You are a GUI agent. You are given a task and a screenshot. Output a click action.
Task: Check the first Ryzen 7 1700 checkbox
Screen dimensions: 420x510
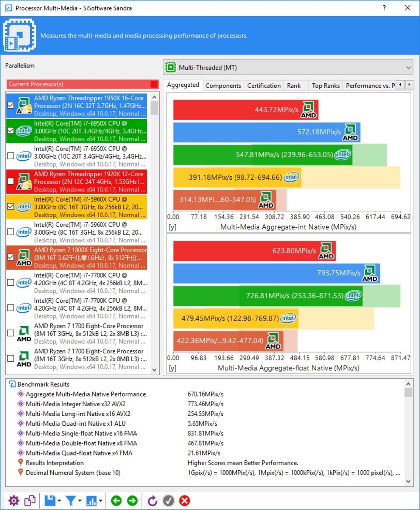pos(11,333)
